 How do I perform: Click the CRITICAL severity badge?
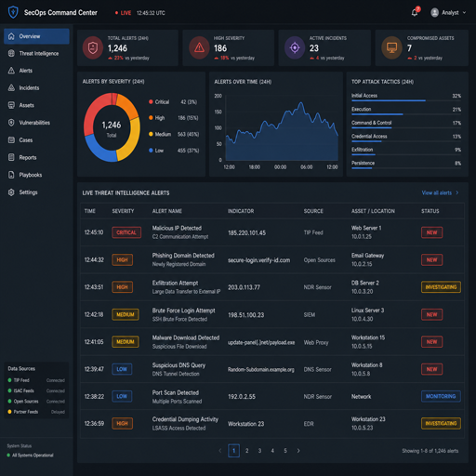coord(126,232)
